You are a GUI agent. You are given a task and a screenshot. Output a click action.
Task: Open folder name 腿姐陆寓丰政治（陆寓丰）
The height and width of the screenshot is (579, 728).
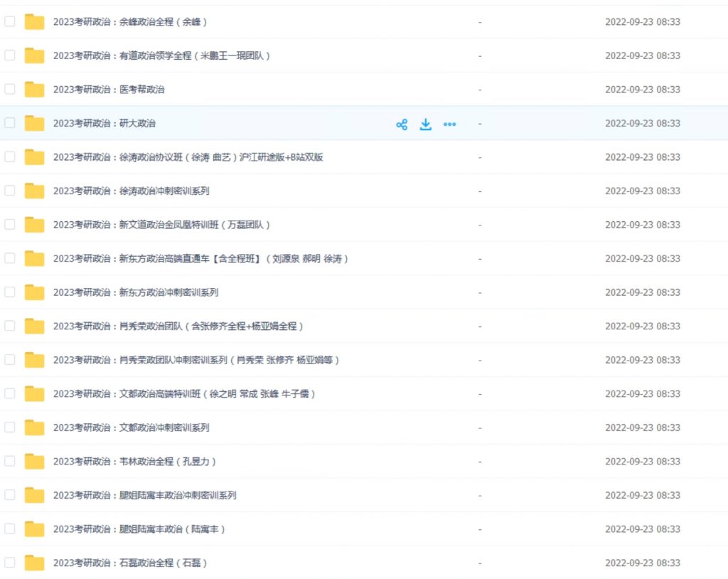(x=139, y=529)
